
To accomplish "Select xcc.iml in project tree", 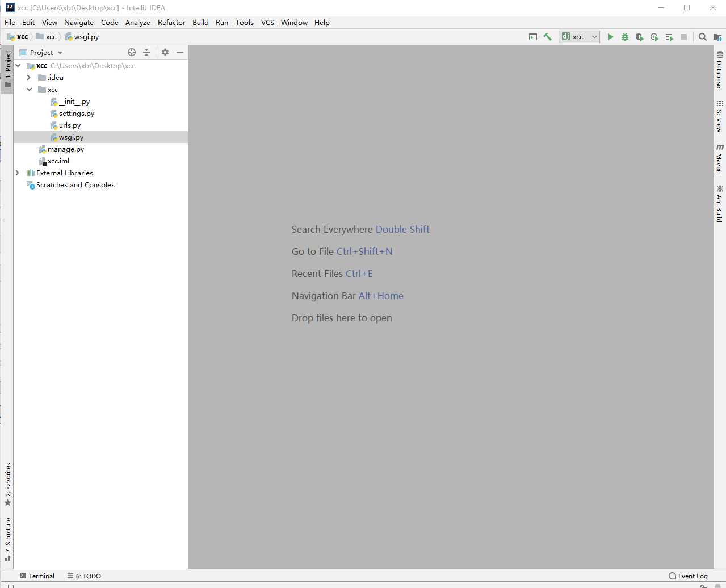I will [x=54, y=161].
